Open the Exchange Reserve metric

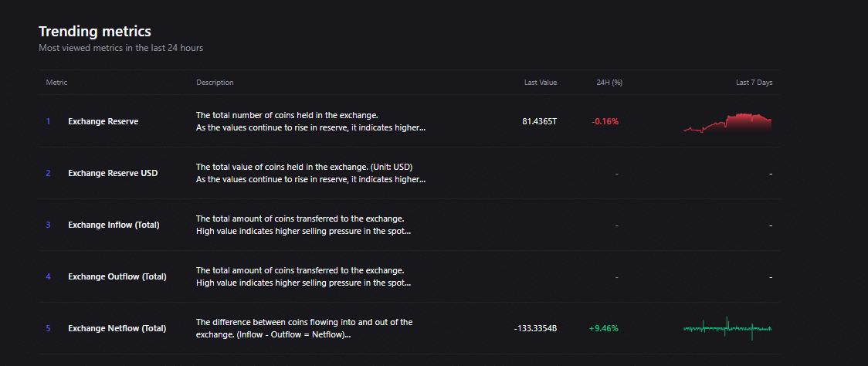[x=103, y=121]
